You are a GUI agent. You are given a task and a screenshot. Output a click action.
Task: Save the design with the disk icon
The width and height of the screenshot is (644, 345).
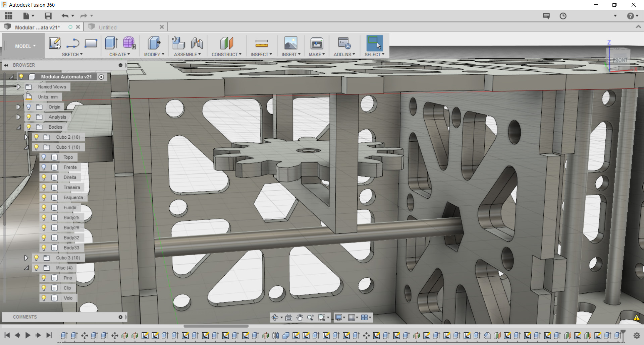[x=48, y=16]
